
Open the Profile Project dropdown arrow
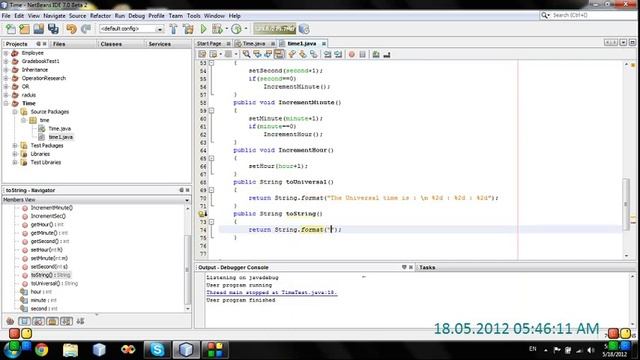[x=246, y=29]
